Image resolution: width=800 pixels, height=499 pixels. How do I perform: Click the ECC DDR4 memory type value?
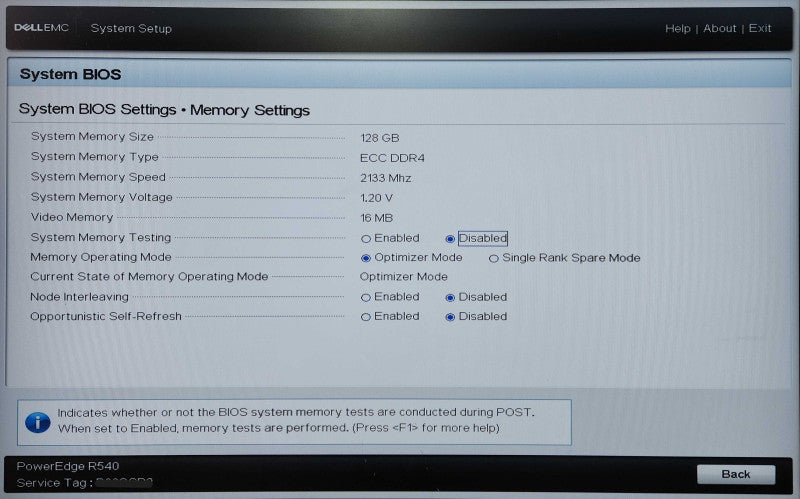point(392,158)
